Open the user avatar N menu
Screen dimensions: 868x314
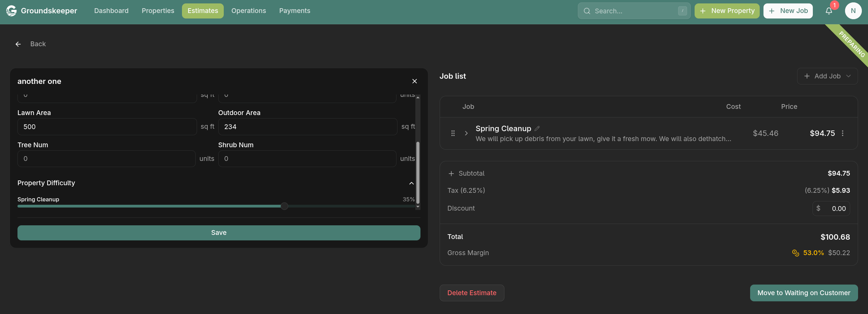click(853, 11)
